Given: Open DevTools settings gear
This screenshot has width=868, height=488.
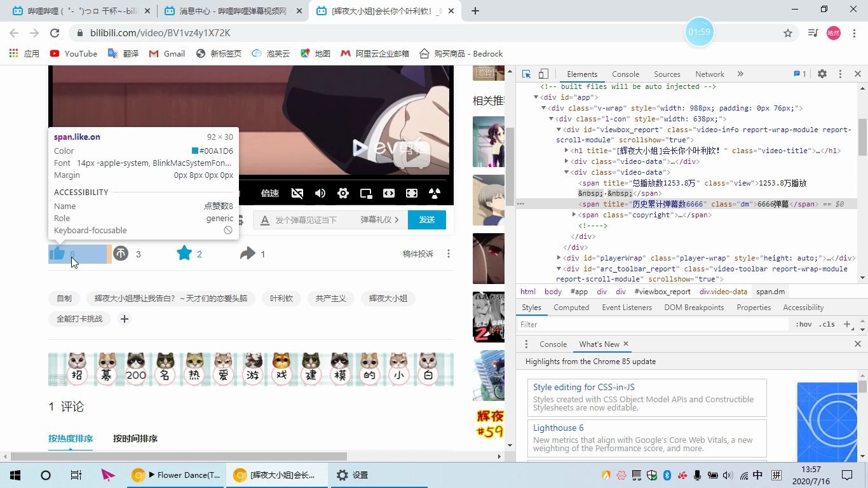Looking at the screenshot, I should click(822, 74).
